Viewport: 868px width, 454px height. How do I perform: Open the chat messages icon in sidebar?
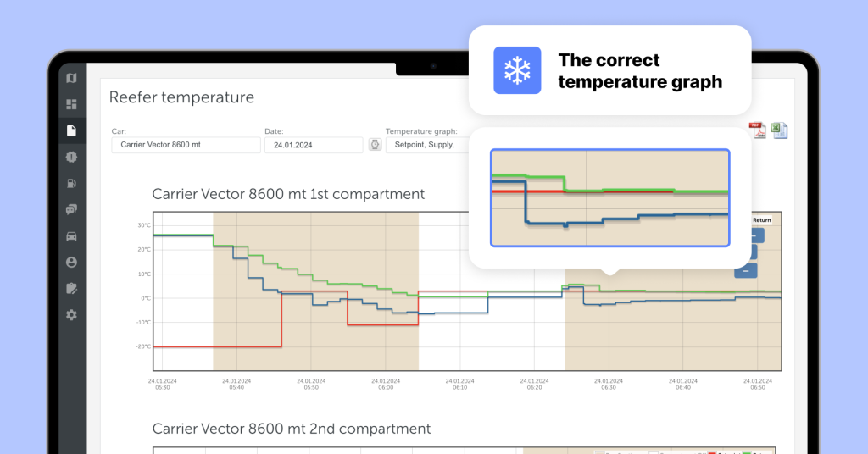71,209
